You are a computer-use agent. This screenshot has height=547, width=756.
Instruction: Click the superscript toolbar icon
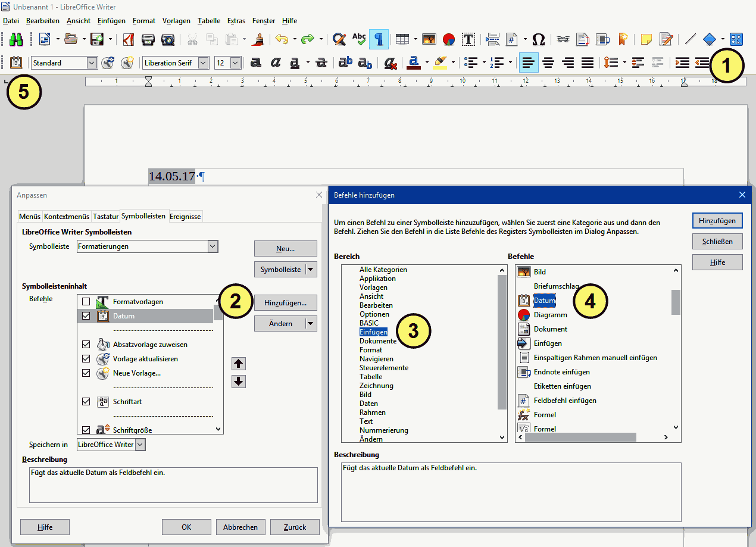[345, 62]
